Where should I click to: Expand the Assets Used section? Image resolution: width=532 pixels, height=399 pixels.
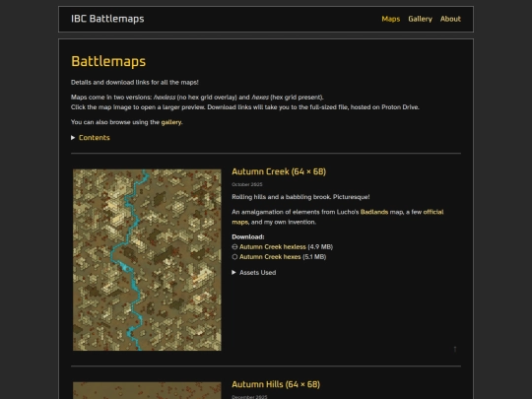pyautogui.click(x=254, y=273)
